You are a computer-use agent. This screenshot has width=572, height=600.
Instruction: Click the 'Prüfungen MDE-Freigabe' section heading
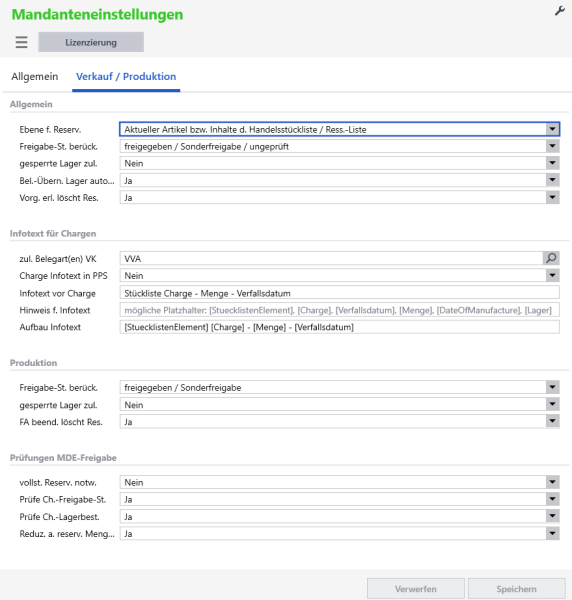pyautogui.click(x=63, y=458)
